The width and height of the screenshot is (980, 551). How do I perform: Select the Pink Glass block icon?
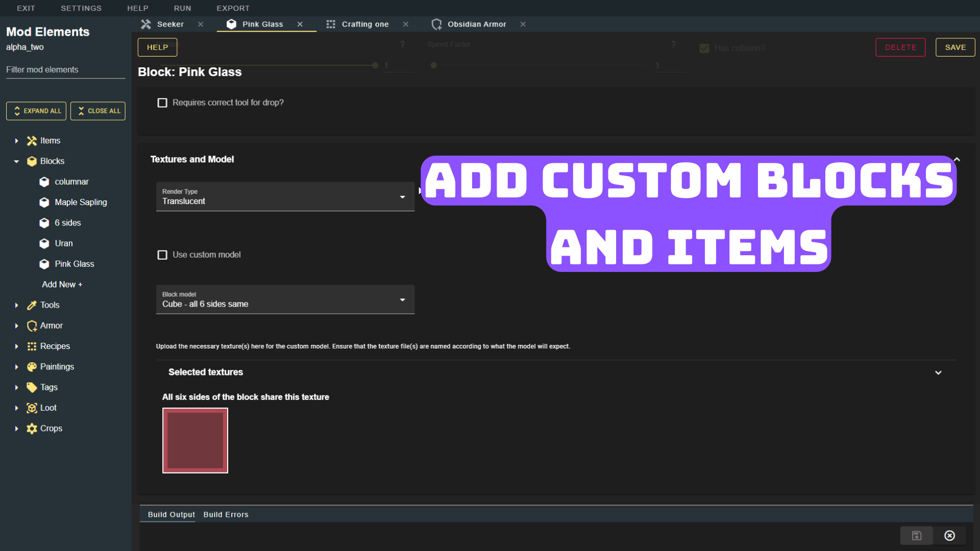tap(44, 264)
